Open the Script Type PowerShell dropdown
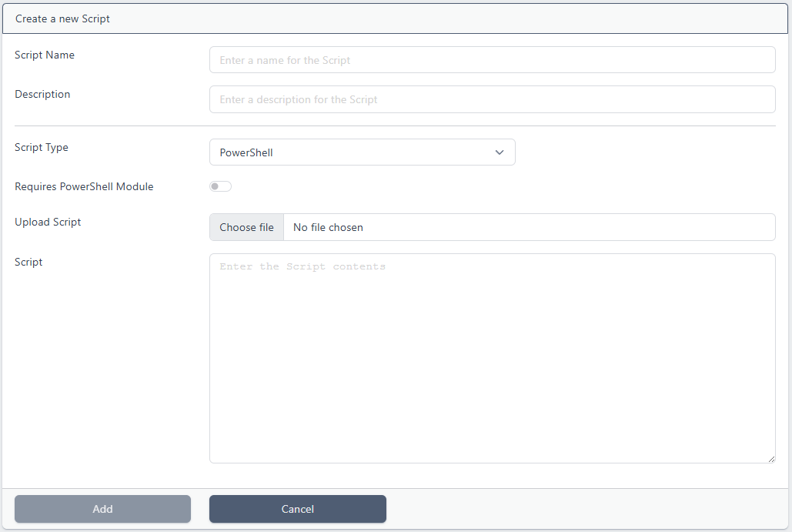This screenshot has height=532, width=792. [363, 152]
